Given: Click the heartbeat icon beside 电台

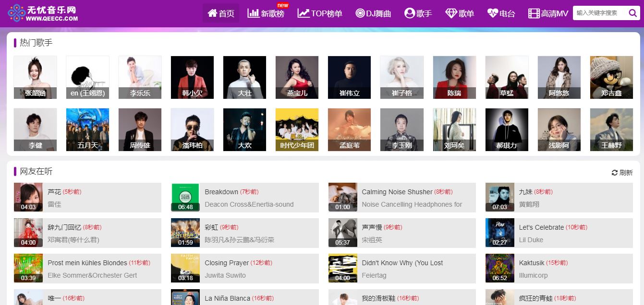Looking at the screenshot, I should 492,13.
